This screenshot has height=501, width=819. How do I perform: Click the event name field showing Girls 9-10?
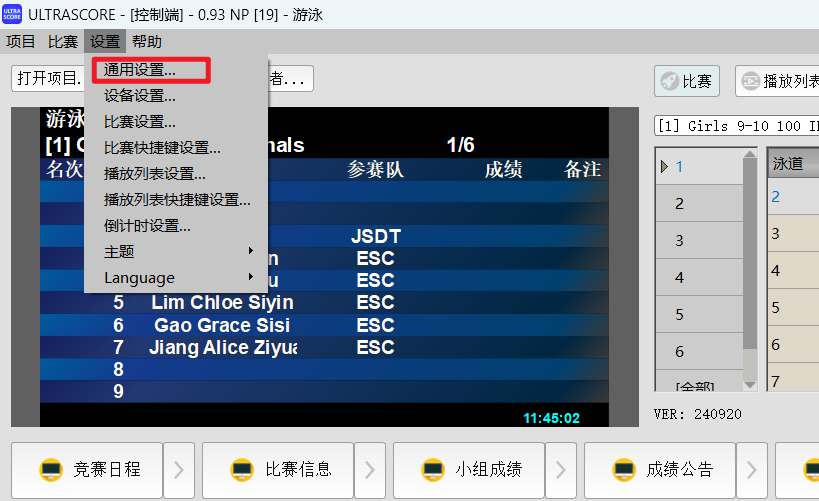click(x=736, y=125)
